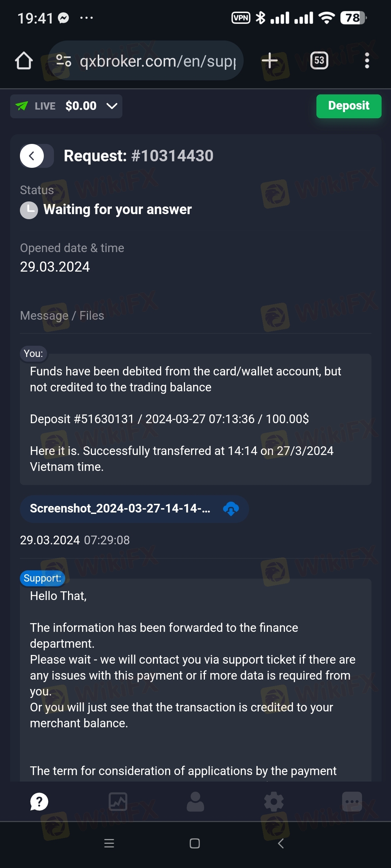Tap the Android back navigation button
This screenshot has width=391, height=868.
click(x=281, y=843)
